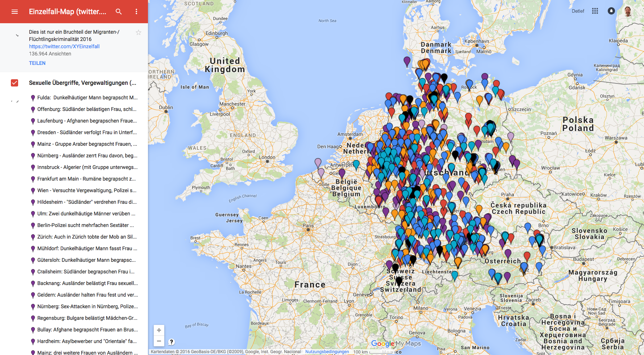Screen dimensions: 644x355
Task: Open the Nutzungsbedingungen terms link
Action: pos(327,352)
